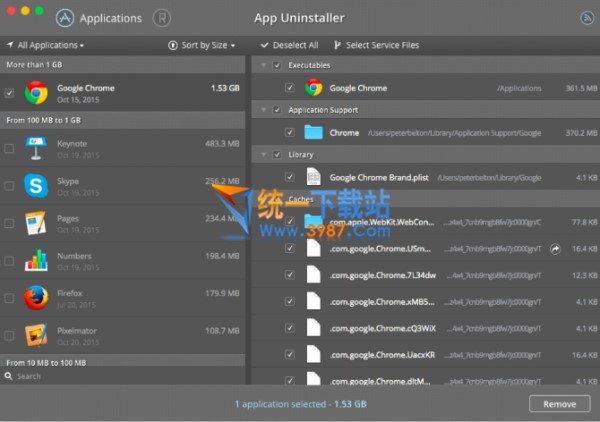Click Deselect All
Image resolution: width=600 pixels, height=422 pixels.
tap(290, 45)
